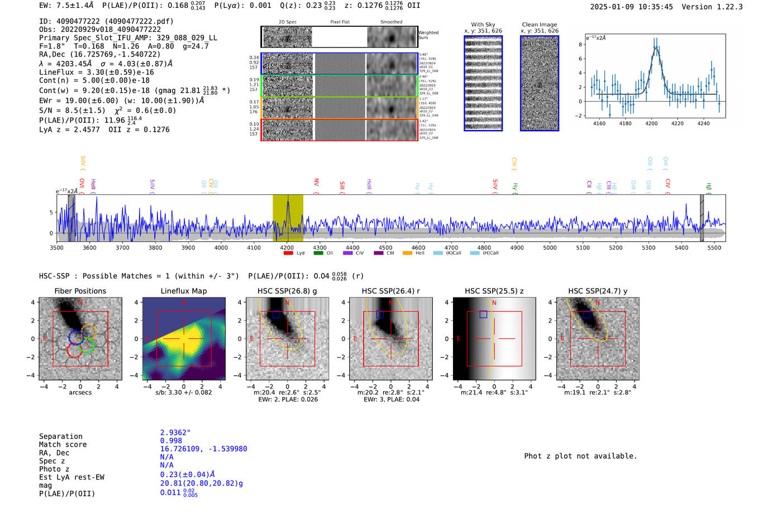Click the gray hatched band near 5460Å

click(702, 218)
